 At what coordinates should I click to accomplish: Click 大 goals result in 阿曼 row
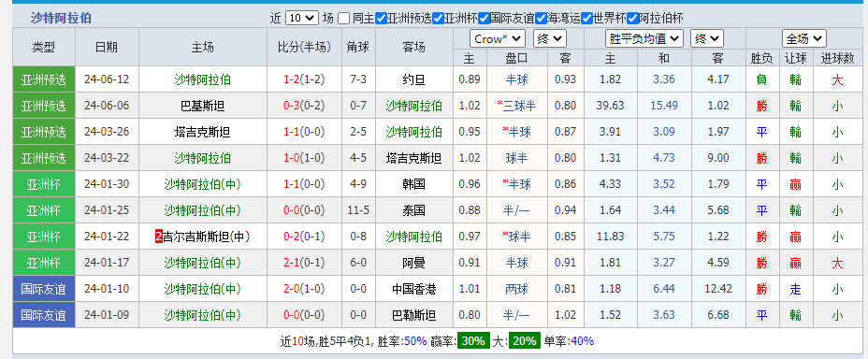pos(837,263)
